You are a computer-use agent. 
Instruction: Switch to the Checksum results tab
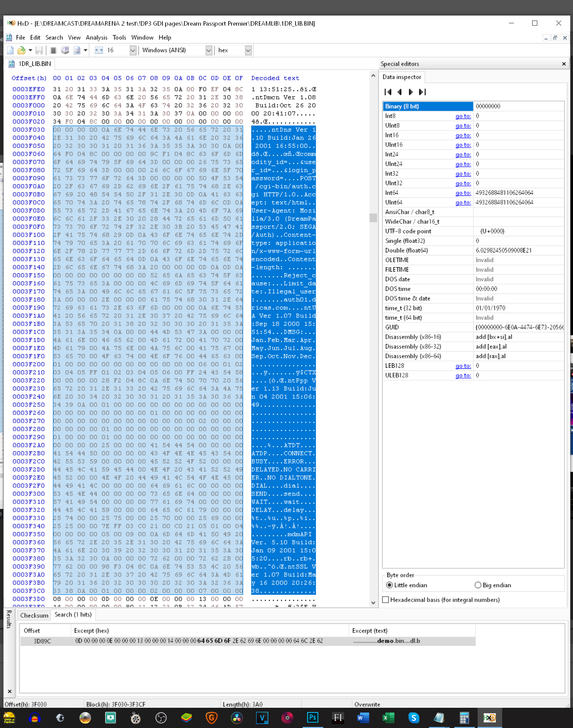[34, 615]
